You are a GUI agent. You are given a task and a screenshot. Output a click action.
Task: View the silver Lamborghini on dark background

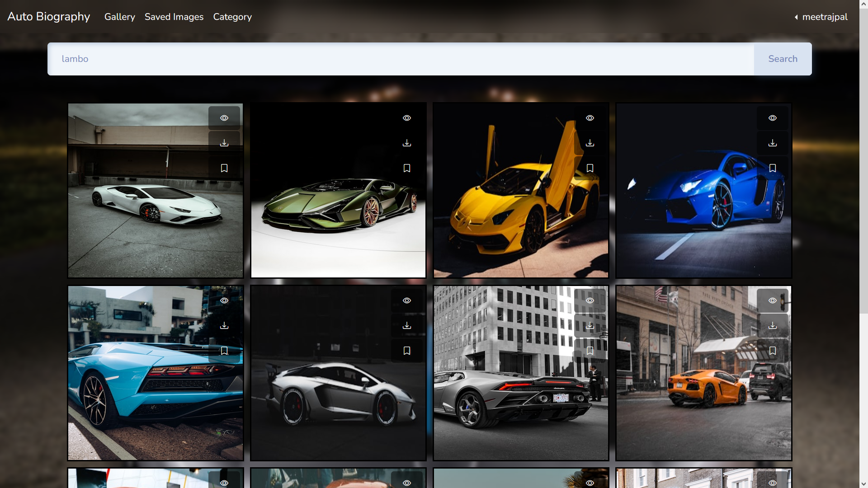coord(407,300)
